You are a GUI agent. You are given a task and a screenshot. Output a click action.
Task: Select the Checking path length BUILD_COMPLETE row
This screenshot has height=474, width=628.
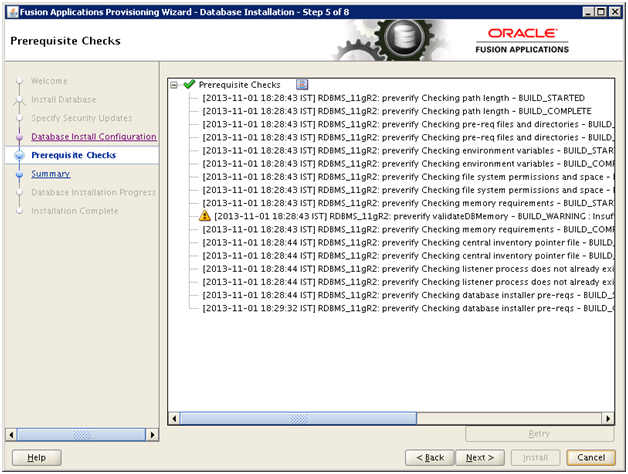pos(397,111)
